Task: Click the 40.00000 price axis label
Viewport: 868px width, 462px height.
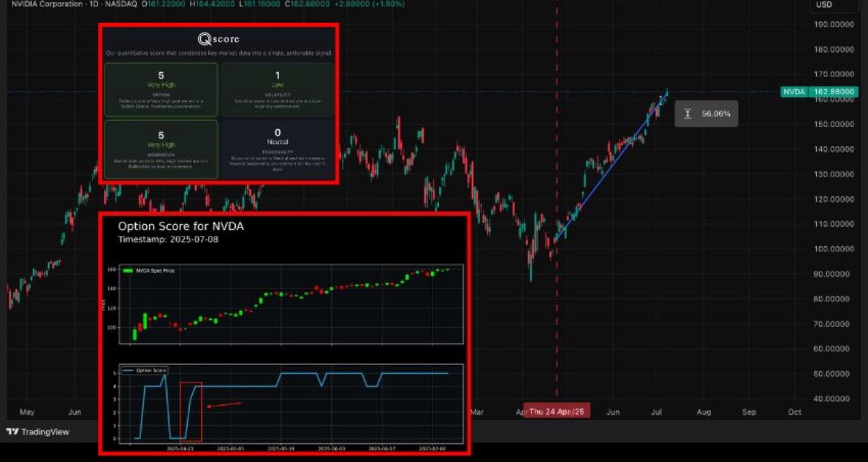Action: 833,398
